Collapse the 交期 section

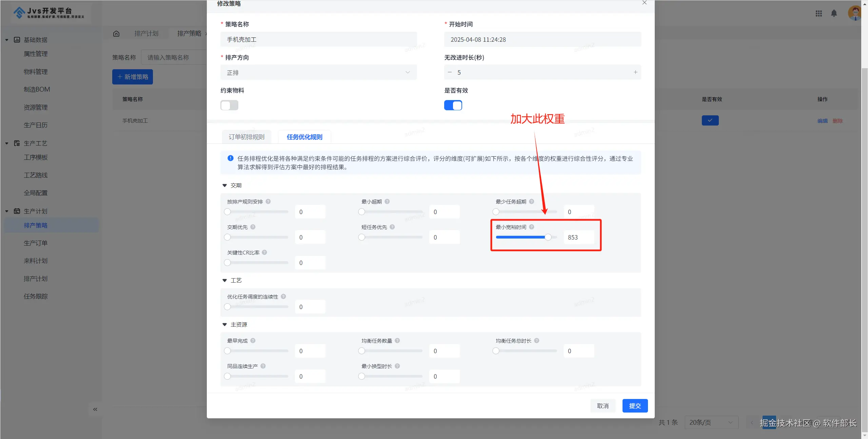[x=224, y=186]
